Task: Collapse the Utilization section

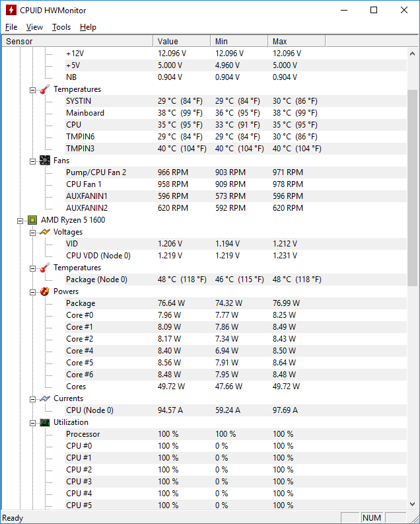Action: [33, 423]
